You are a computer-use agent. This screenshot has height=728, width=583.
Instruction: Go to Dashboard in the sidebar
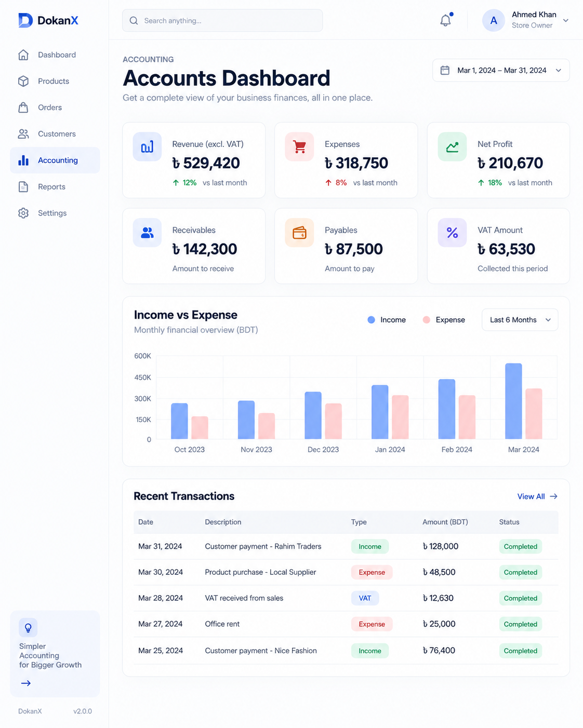[55, 55]
